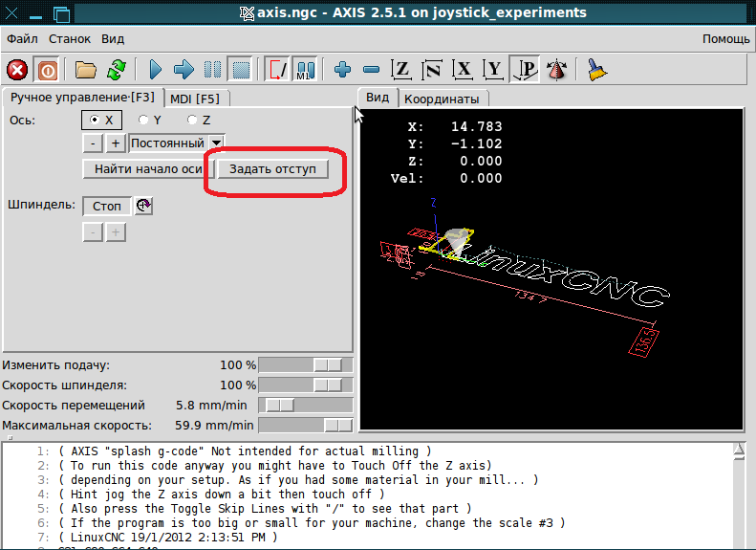Toggle skip lines with slash icon
The height and width of the screenshot is (550, 756).
click(x=278, y=70)
